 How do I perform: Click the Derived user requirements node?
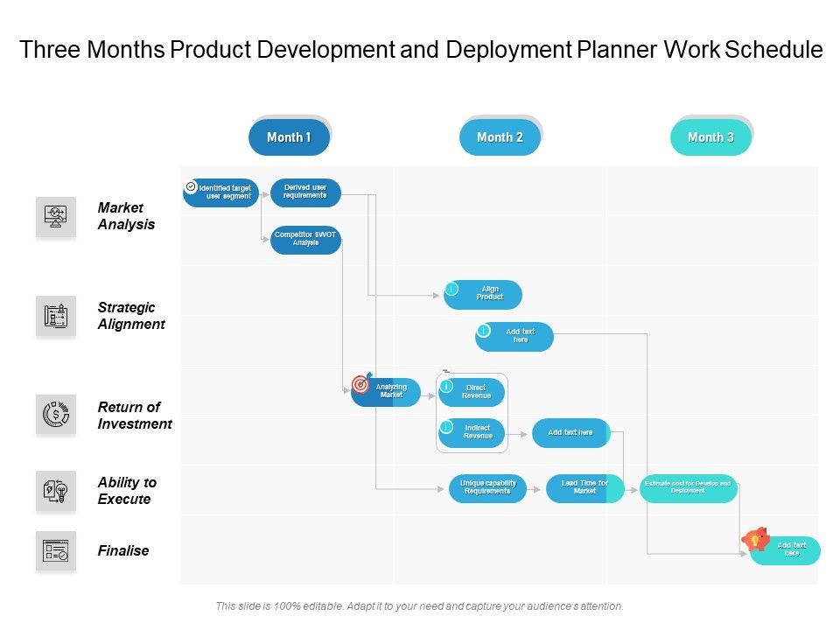click(305, 192)
